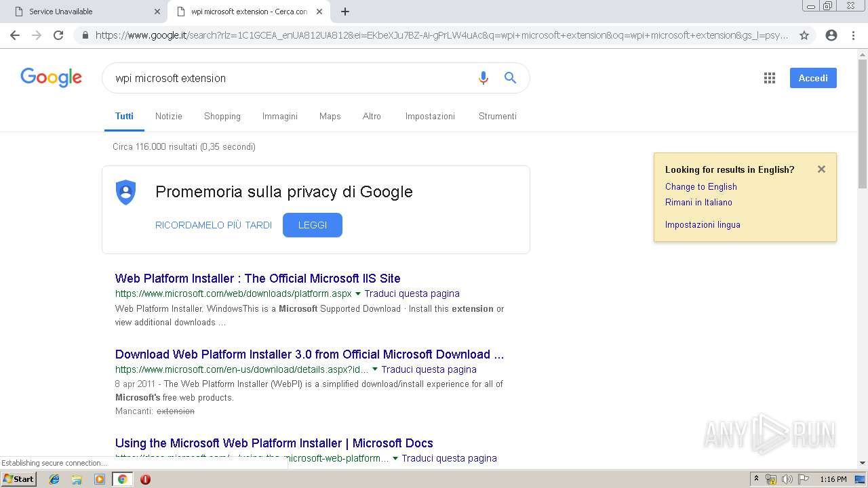
Task: Open a new browser tab
Action: [x=345, y=12]
